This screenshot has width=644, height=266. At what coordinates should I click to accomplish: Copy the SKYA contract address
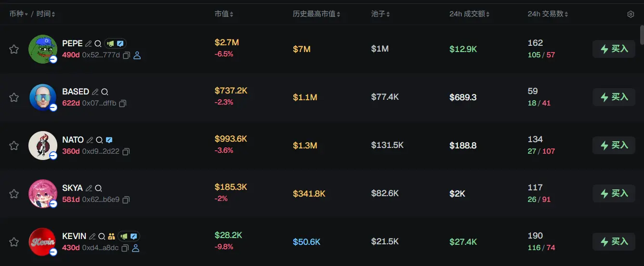pos(126,199)
